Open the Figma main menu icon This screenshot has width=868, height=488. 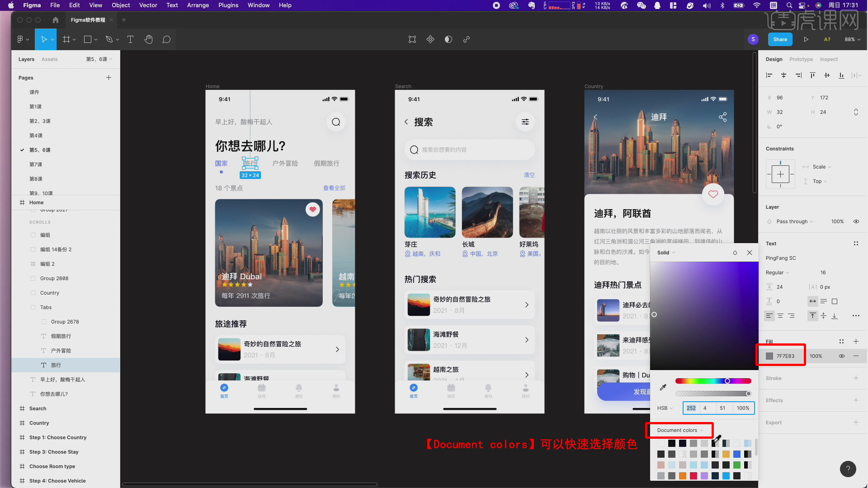pyautogui.click(x=20, y=39)
